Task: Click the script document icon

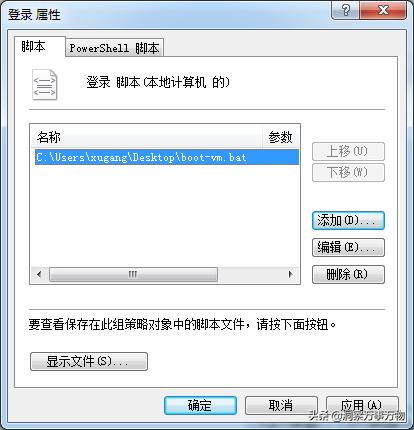Action: [44, 85]
